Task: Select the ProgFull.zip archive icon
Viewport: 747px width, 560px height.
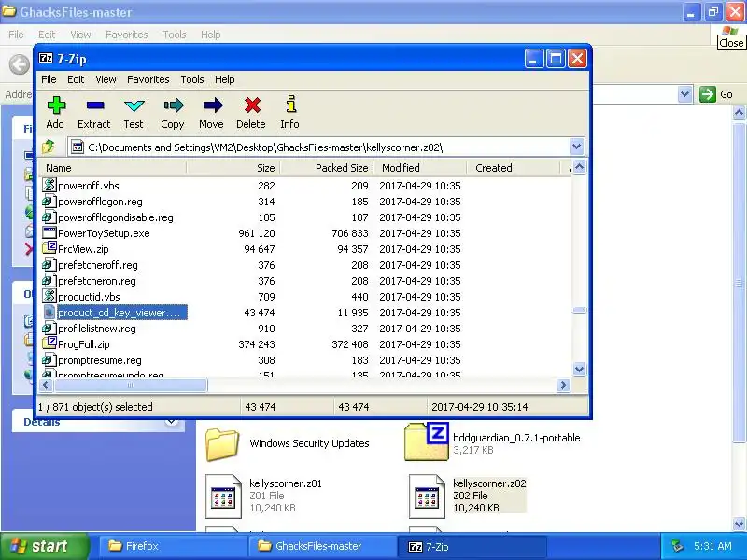Action: click(x=49, y=343)
